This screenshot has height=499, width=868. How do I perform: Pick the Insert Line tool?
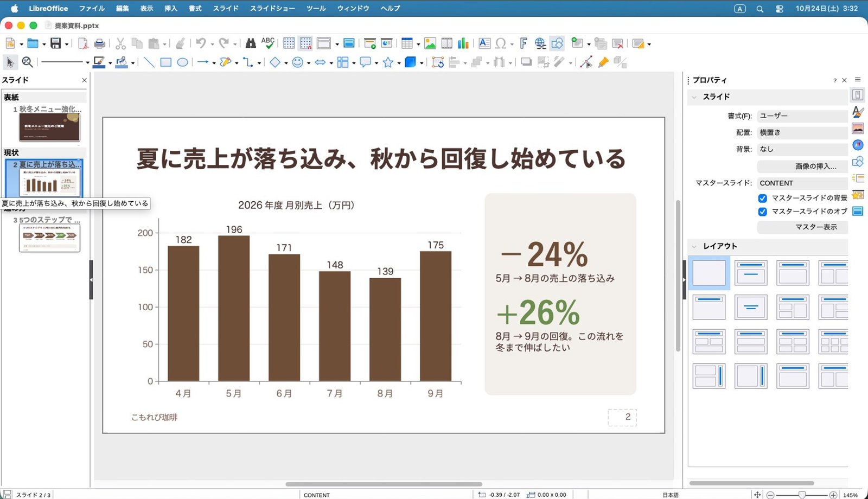click(x=149, y=62)
